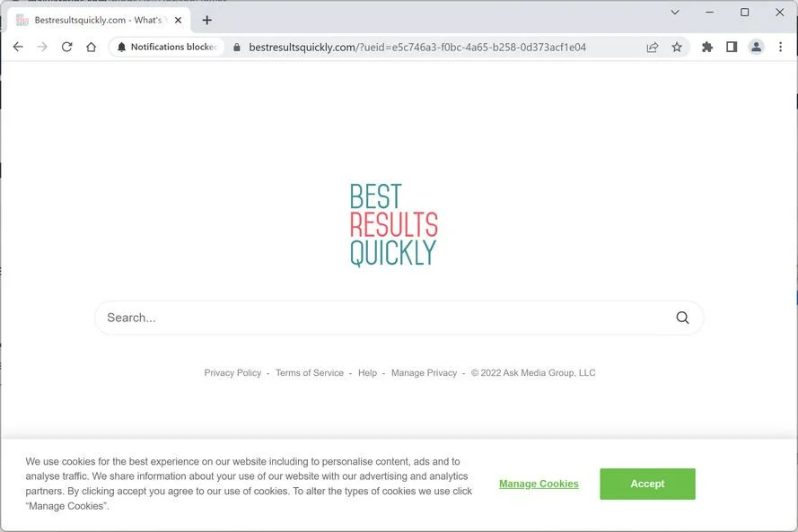The height and width of the screenshot is (532, 798).
Task: Click the Best Results Quickly logo
Action: coord(393,225)
